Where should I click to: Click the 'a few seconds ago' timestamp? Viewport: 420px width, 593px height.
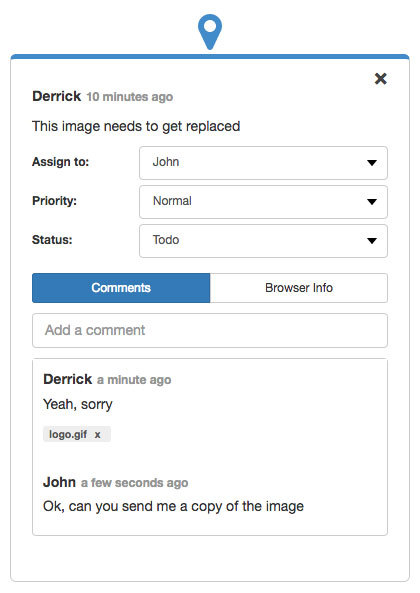click(x=134, y=483)
